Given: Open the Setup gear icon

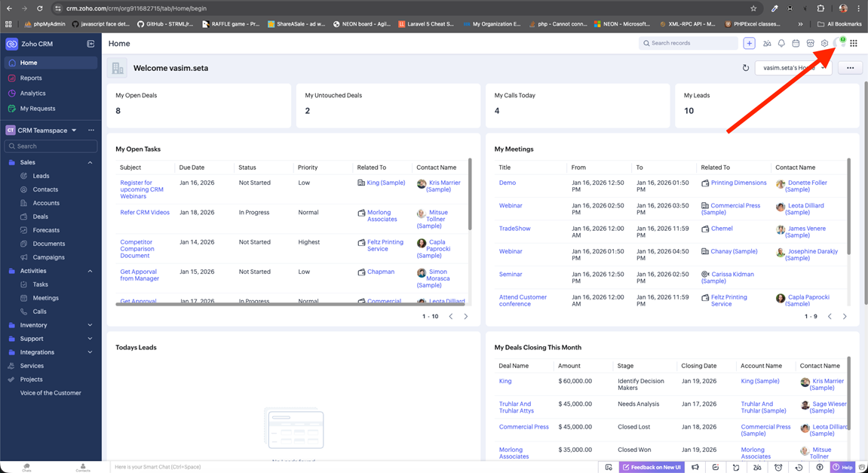Looking at the screenshot, I should click(824, 44).
